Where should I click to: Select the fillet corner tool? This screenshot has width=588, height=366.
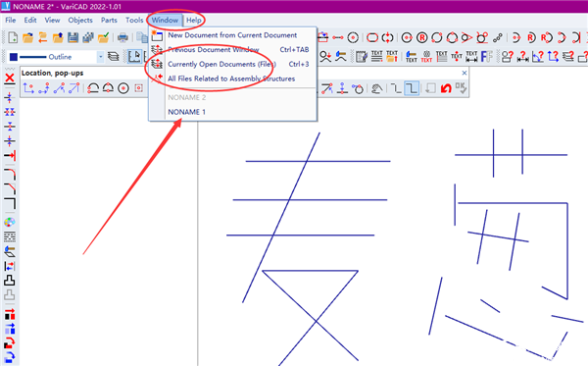coord(10,175)
